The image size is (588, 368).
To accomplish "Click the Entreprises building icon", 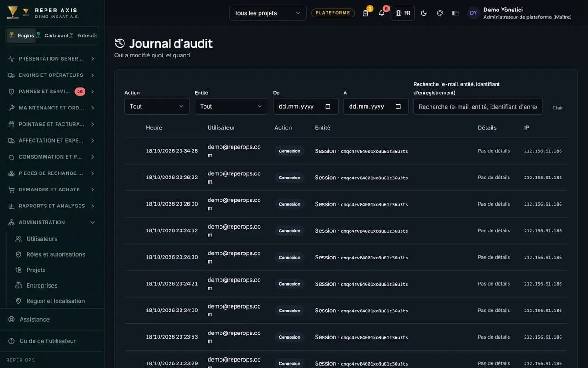I will pos(18,286).
